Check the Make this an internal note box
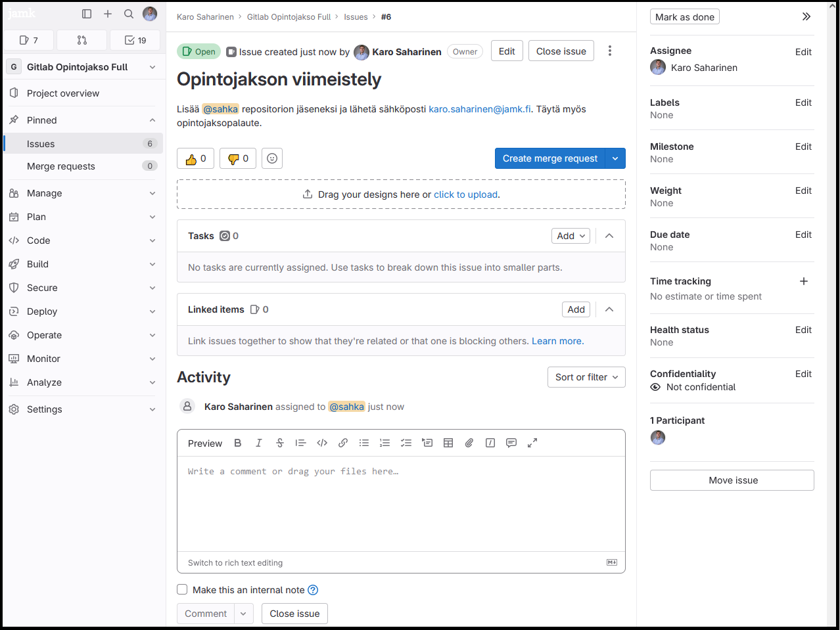The image size is (840, 630). pyautogui.click(x=183, y=590)
